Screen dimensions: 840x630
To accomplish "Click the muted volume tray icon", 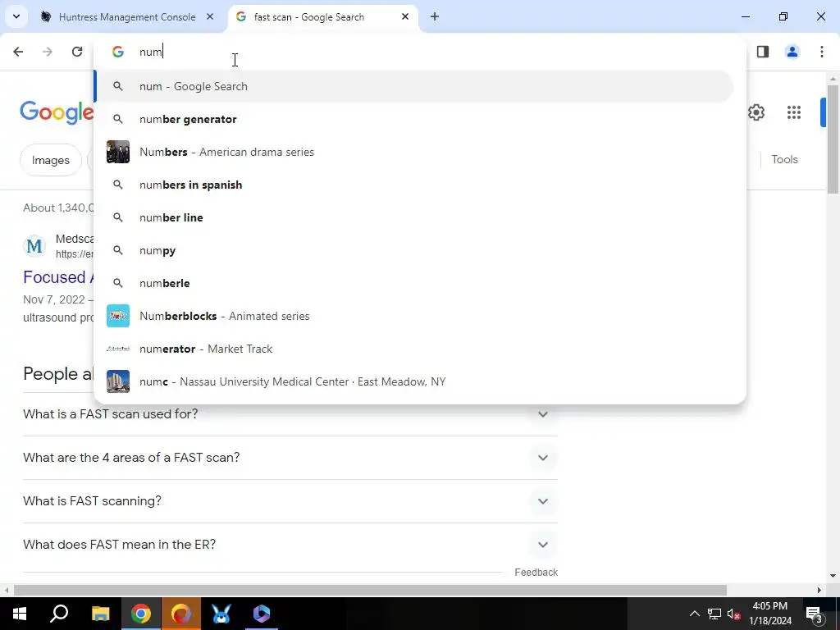I will coord(734,614).
